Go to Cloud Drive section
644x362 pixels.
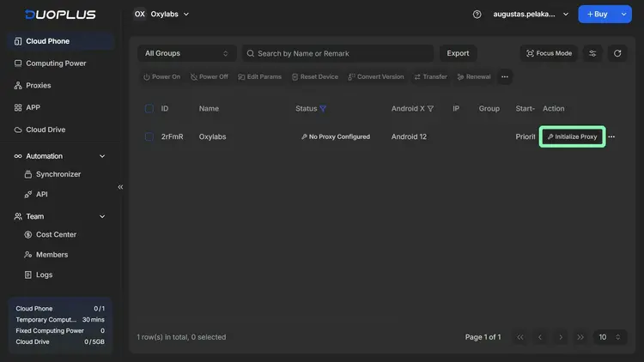[46, 130]
